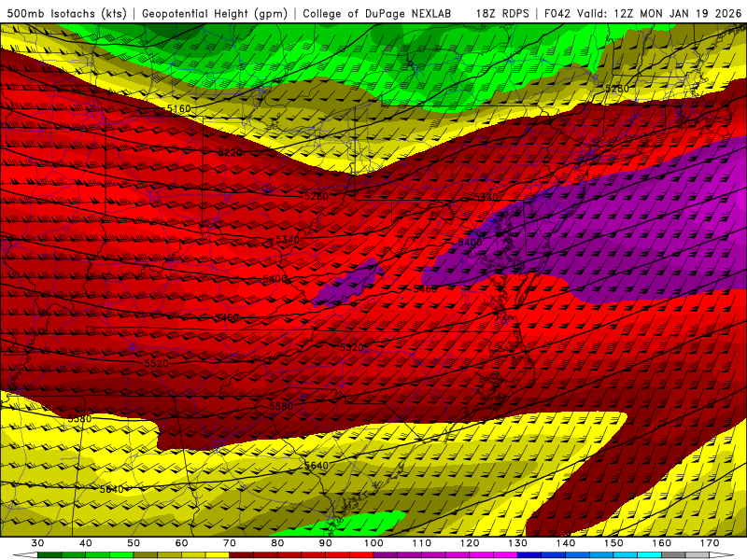This screenshot has height=560, width=747.
Task: Click the '40' color scale label
Action: pyautogui.click(x=86, y=543)
